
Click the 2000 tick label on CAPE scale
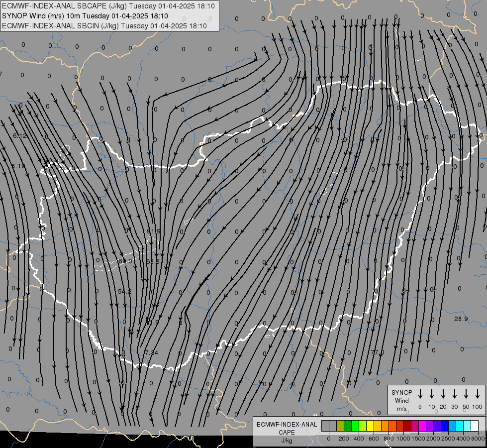click(433, 439)
